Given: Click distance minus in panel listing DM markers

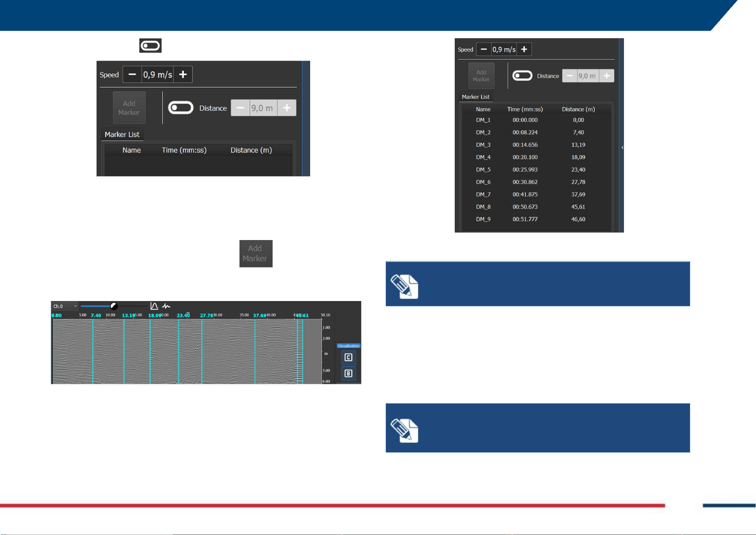Looking at the screenshot, I should (x=570, y=76).
